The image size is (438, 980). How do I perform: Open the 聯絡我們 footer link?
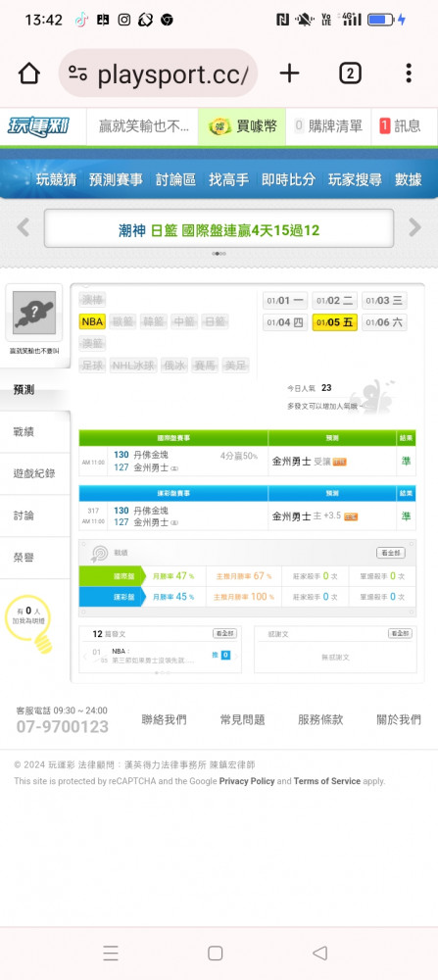click(164, 719)
